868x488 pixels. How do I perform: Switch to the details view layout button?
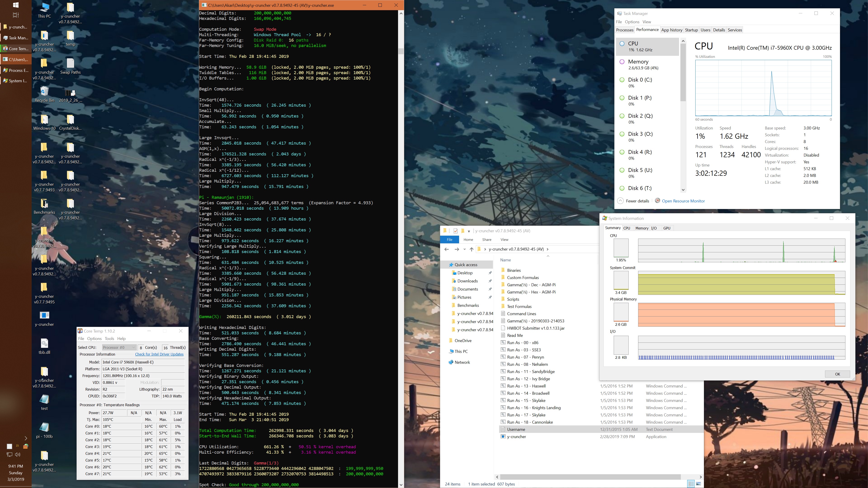[x=691, y=484]
